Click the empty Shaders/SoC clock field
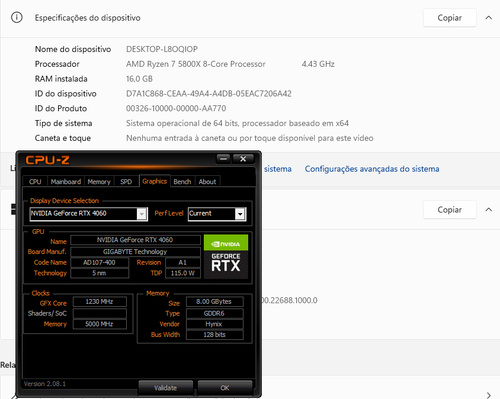Screen dimensions: 500x399 click(x=99, y=313)
